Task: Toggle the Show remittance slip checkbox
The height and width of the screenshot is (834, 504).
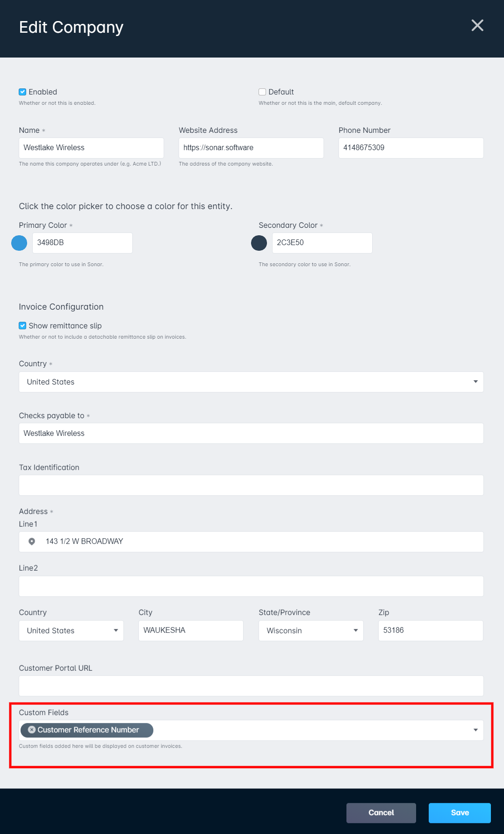Action: (x=22, y=326)
